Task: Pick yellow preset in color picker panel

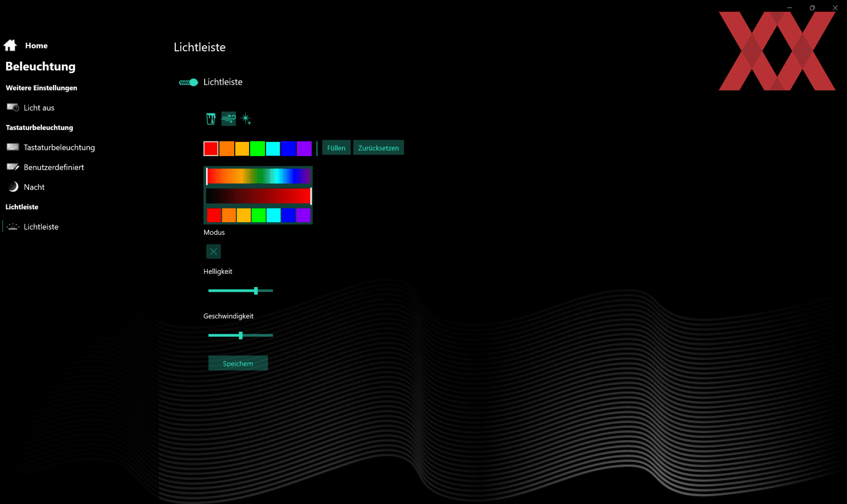Action: coord(244,215)
